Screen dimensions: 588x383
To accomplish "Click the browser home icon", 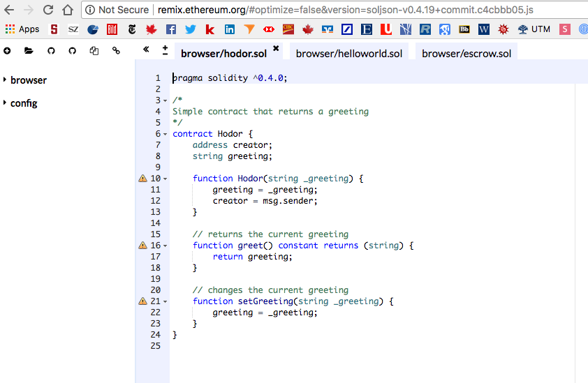I will coord(68,10).
